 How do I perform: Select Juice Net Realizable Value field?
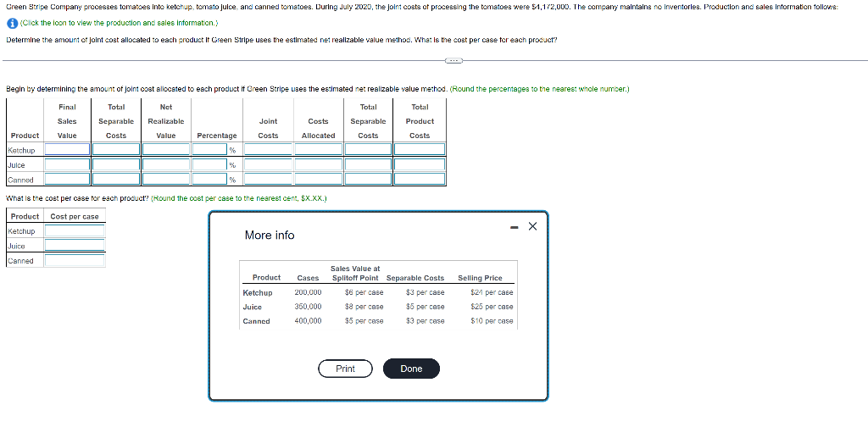165,164
